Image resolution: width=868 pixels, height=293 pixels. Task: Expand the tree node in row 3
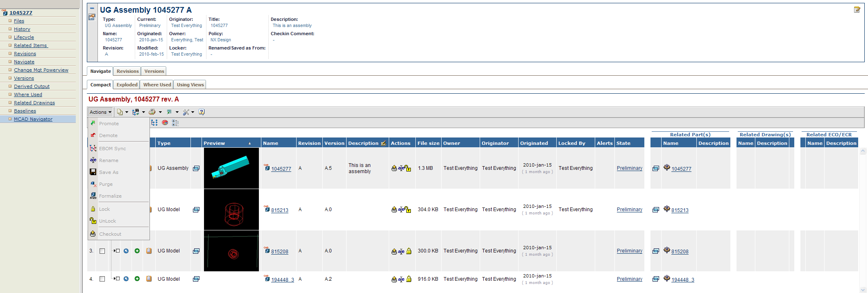(x=116, y=251)
